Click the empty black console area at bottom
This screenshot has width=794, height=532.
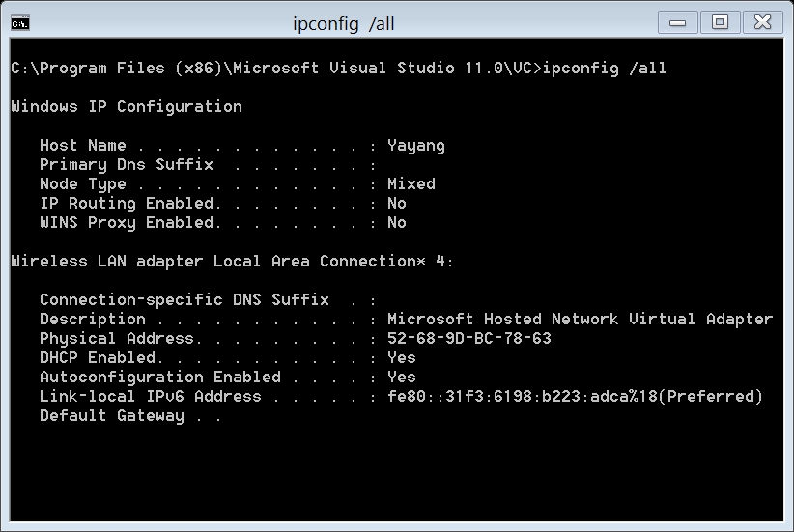click(x=397, y=473)
